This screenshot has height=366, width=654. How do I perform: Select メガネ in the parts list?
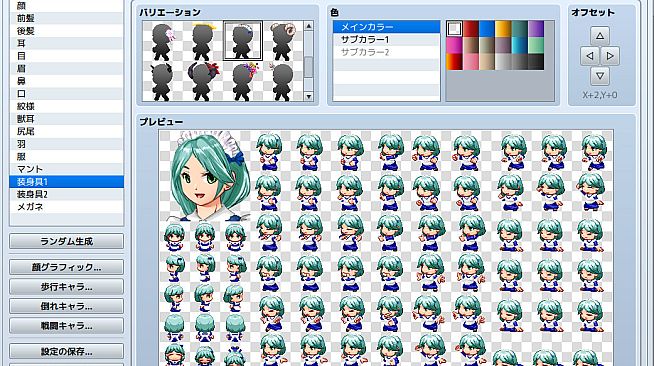tap(66, 207)
